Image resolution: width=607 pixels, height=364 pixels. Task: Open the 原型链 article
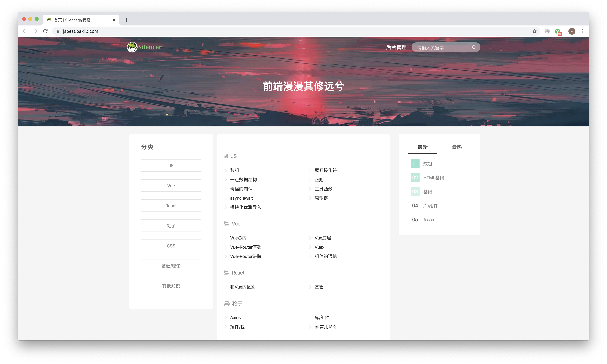click(321, 198)
